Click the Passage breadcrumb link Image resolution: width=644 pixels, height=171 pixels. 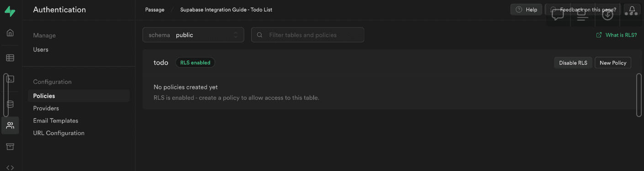155,10
